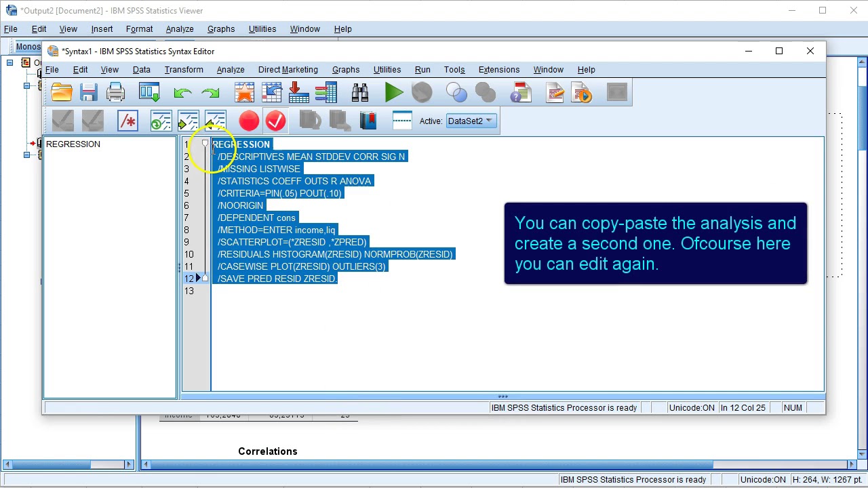868x488 pixels.
Task: Click the run script document icon
Action: (582, 92)
